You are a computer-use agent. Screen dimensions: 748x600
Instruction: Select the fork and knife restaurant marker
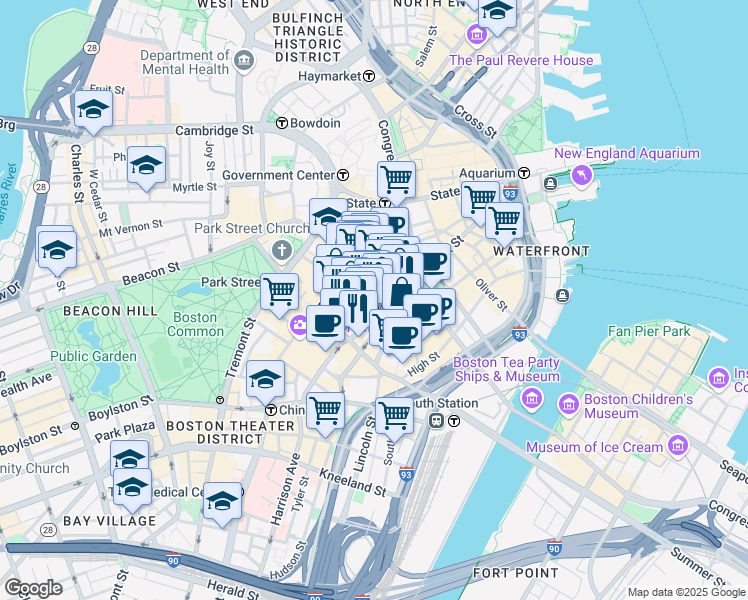coord(357,311)
